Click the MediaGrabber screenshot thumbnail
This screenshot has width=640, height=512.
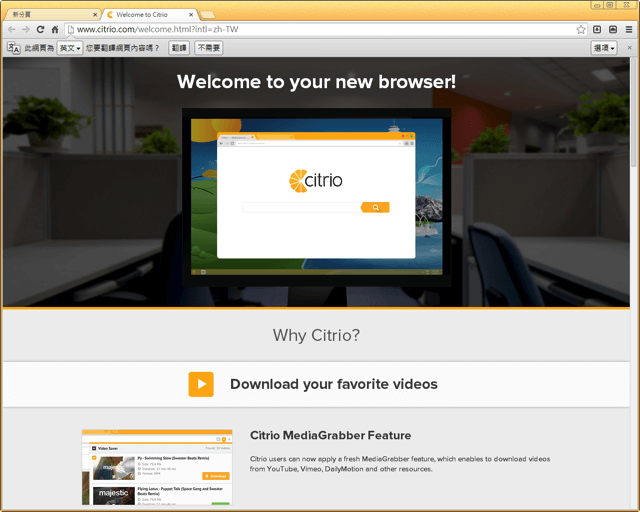157,467
